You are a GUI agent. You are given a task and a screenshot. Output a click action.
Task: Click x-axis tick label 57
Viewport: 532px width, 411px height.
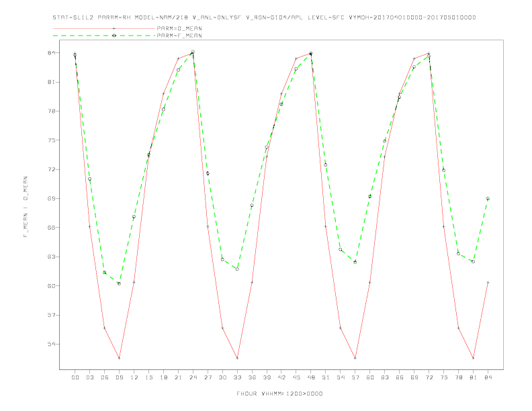pos(355,377)
